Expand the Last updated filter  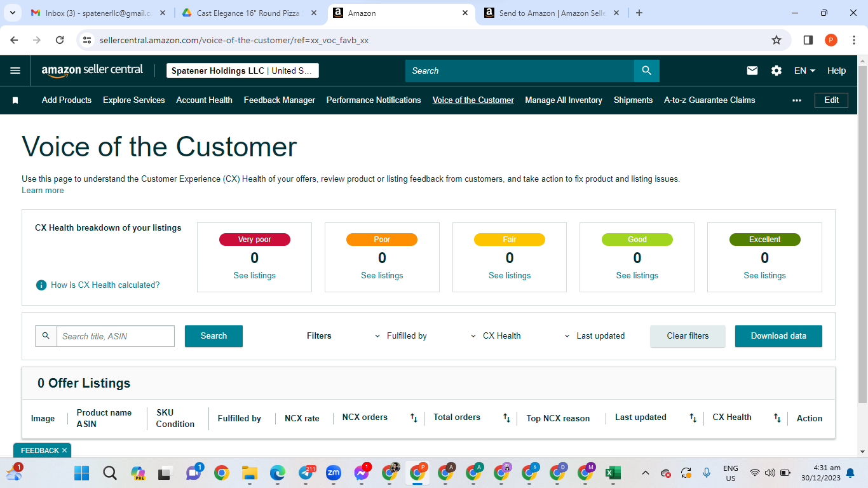point(595,336)
